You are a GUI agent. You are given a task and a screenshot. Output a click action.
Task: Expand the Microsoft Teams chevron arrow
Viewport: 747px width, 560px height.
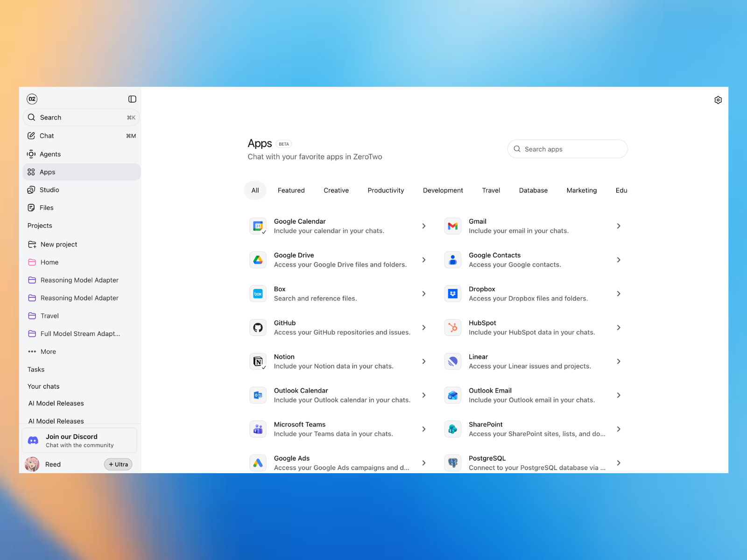[x=424, y=429]
